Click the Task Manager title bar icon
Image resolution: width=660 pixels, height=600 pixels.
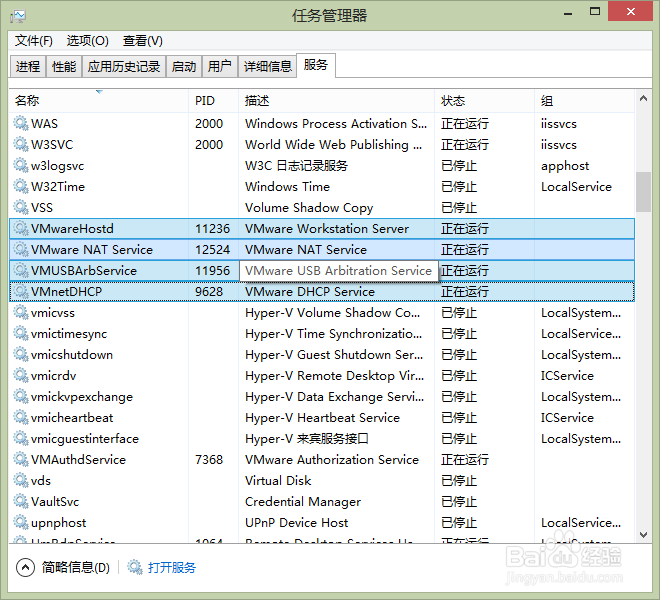coord(18,16)
